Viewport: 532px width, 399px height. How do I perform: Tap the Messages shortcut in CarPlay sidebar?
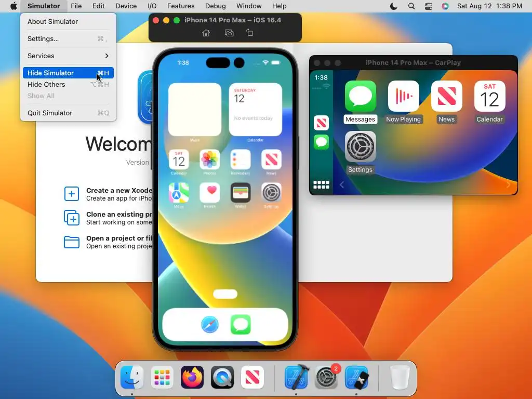tap(321, 142)
